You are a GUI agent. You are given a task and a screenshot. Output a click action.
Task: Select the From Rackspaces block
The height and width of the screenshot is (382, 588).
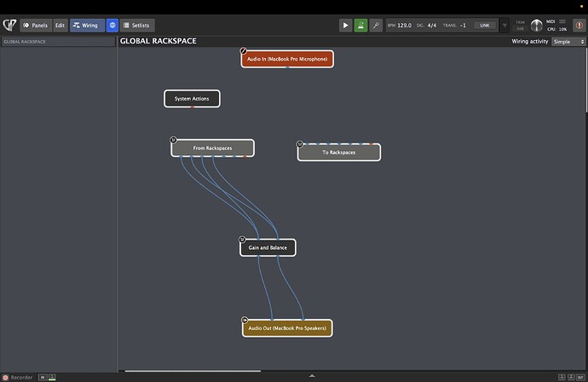coord(213,148)
